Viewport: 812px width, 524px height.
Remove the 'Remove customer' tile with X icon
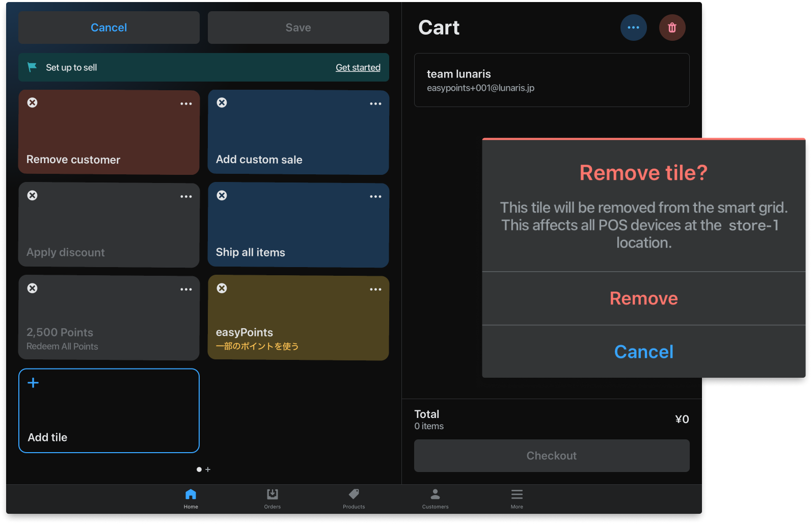pyautogui.click(x=32, y=103)
